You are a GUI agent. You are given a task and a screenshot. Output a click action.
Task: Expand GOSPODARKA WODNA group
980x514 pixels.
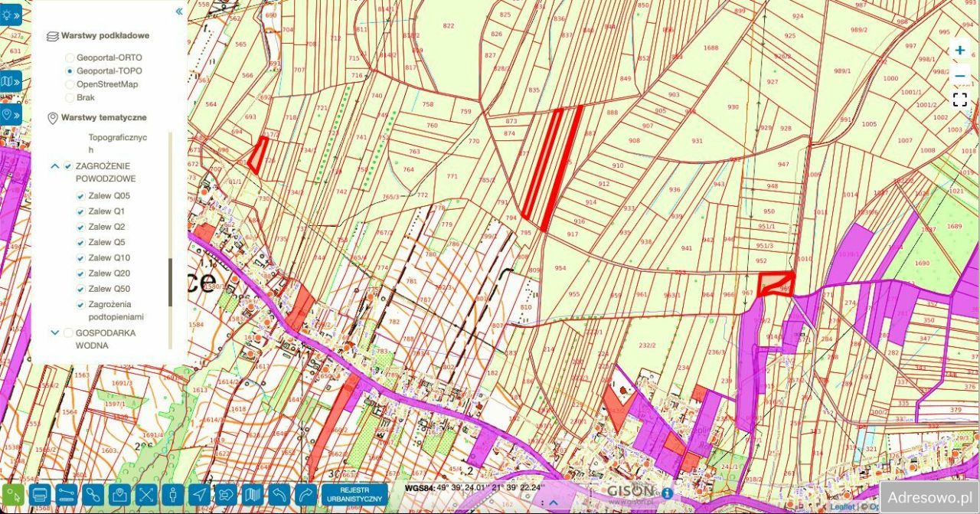(x=54, y=332)
